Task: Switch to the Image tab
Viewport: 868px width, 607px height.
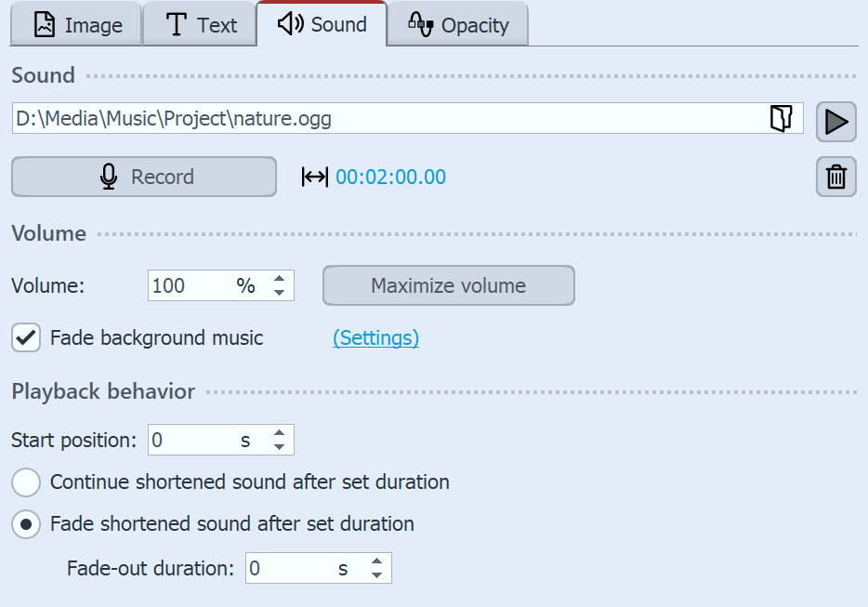Action: [x=75, y=24]
